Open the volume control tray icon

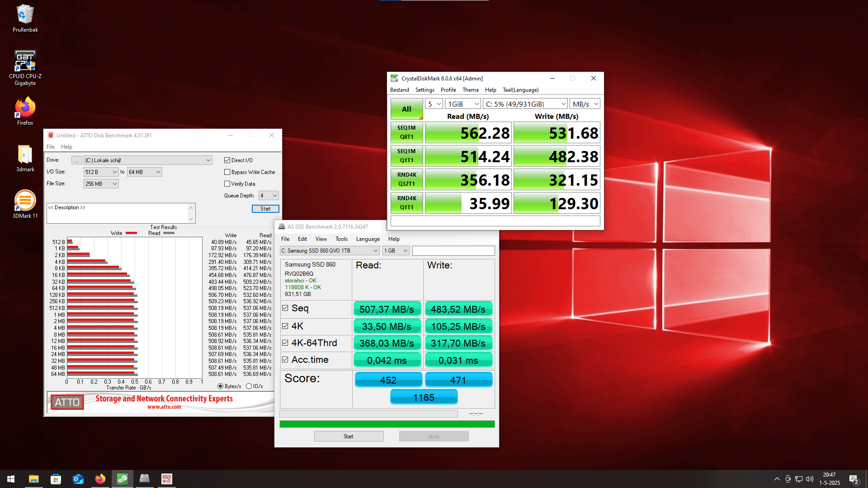click(810, 479)
